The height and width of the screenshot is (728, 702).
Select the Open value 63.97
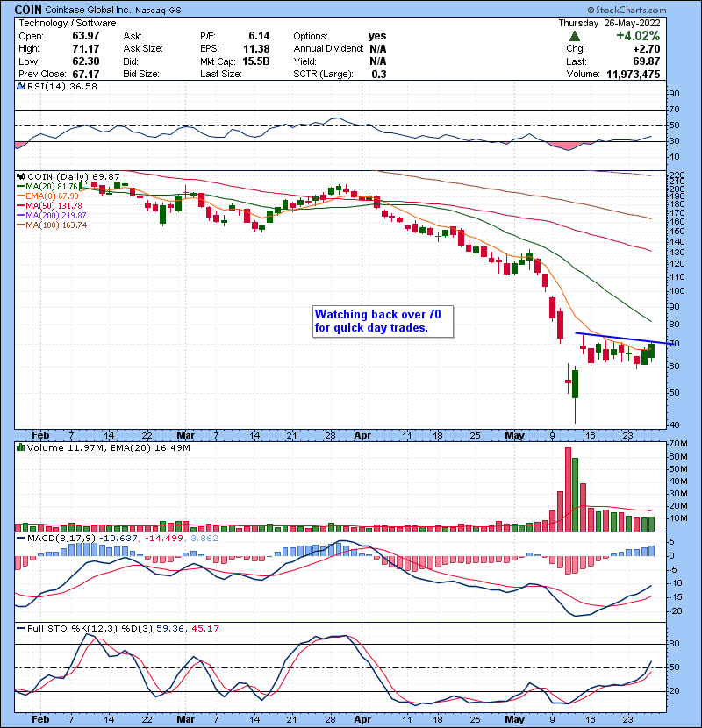point(86,36)
